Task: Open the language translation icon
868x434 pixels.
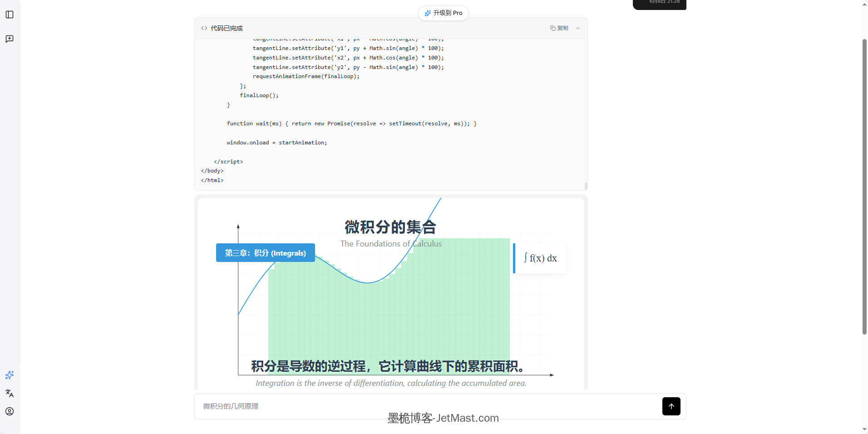Action: click(10, 393)
